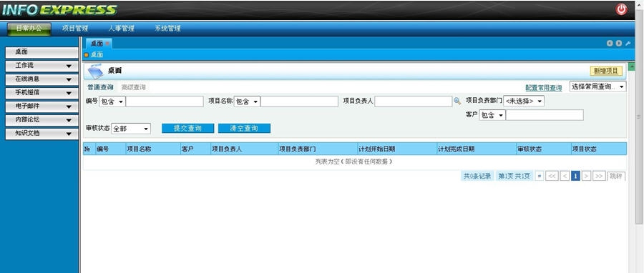Go to next page with > button
The width and height of the screenshot is (644, 273).
coord(587,177)
